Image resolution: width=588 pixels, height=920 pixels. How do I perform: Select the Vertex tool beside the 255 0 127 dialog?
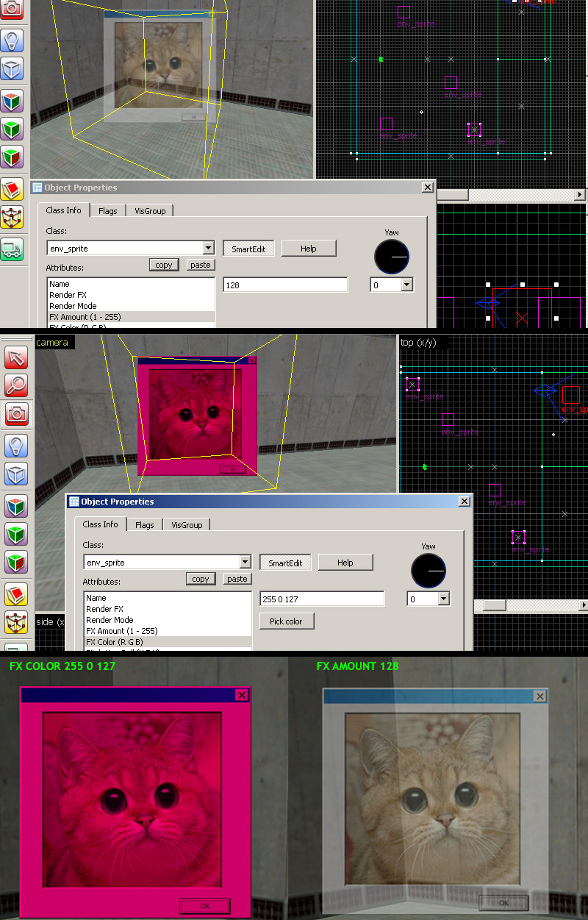point(16,622)
